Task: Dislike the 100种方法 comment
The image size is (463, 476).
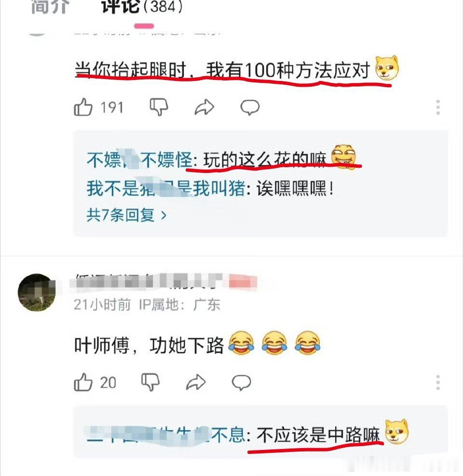Action: coord(159,107)
